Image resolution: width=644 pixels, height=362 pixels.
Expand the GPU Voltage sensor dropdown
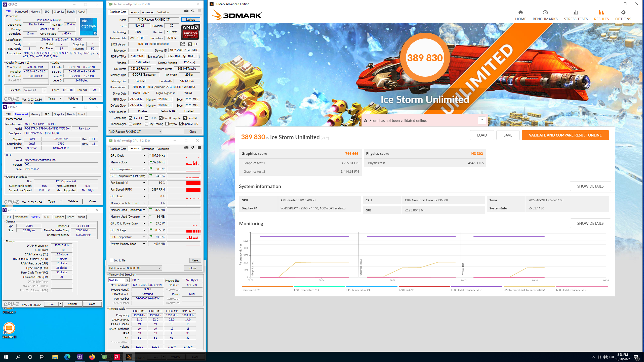point(144,230)
